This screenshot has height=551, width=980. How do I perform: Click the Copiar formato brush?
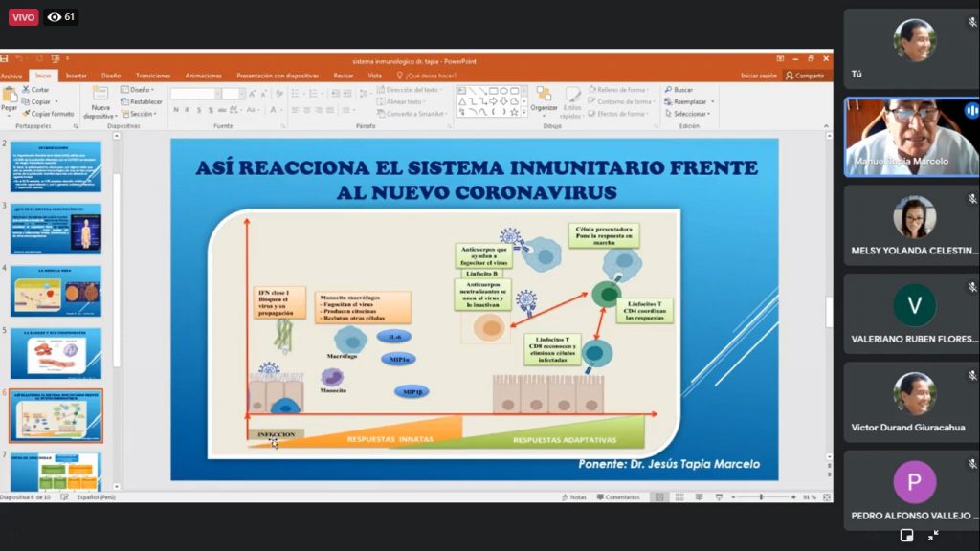[48, 114]
